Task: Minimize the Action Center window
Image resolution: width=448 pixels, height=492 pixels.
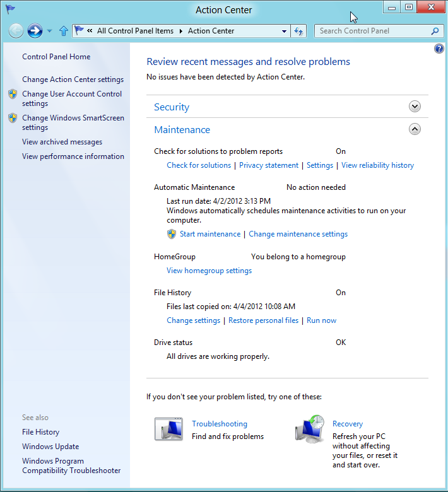Action: [x=391, y=7]
